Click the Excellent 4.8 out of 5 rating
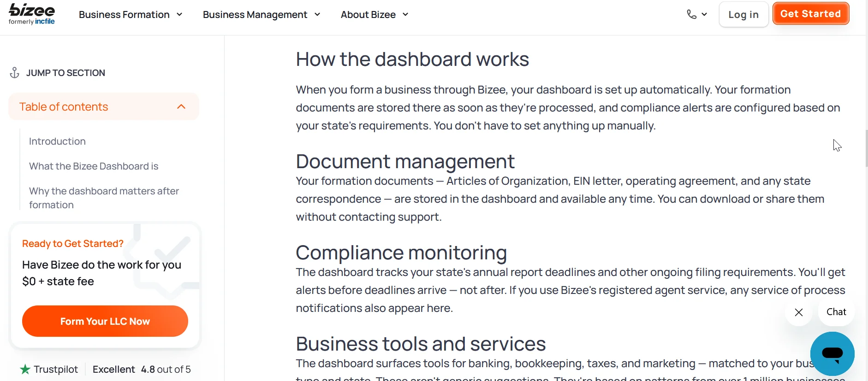Screen dimensions: 868x381 (142, 369)
